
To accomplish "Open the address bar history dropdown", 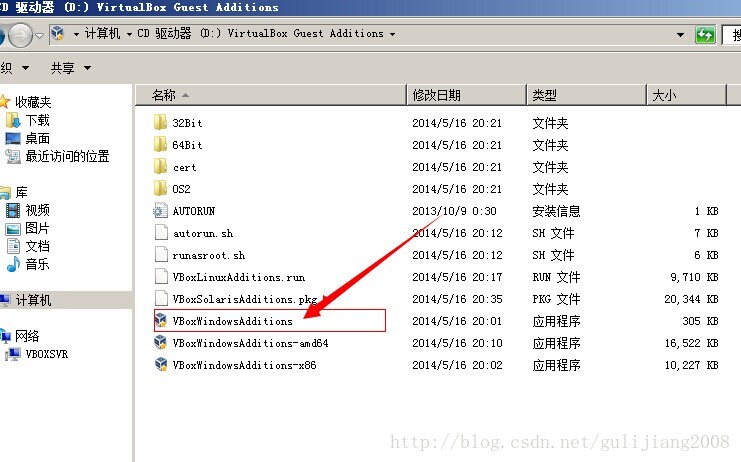I will click(x=680, y=34).
